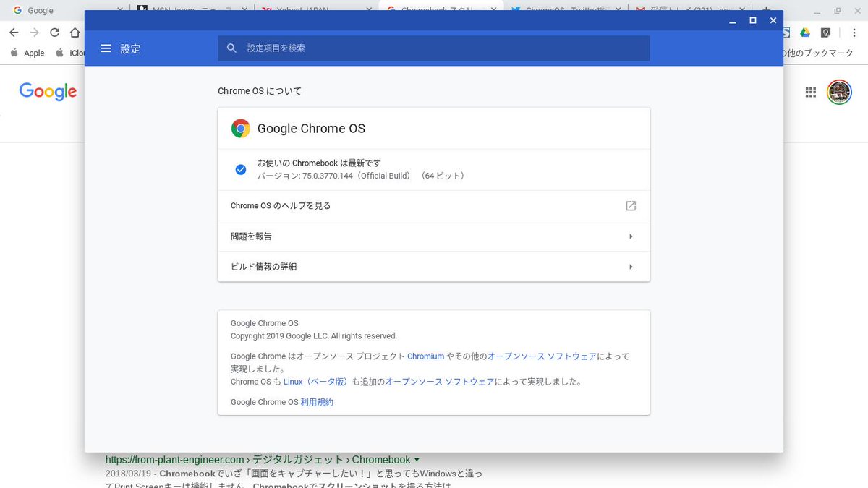Image resolution: width=868 pixels, height=488 pixels.
Task: Open the from-plant-engineer.com search result dropdown
Action: [x=417, y=460]
